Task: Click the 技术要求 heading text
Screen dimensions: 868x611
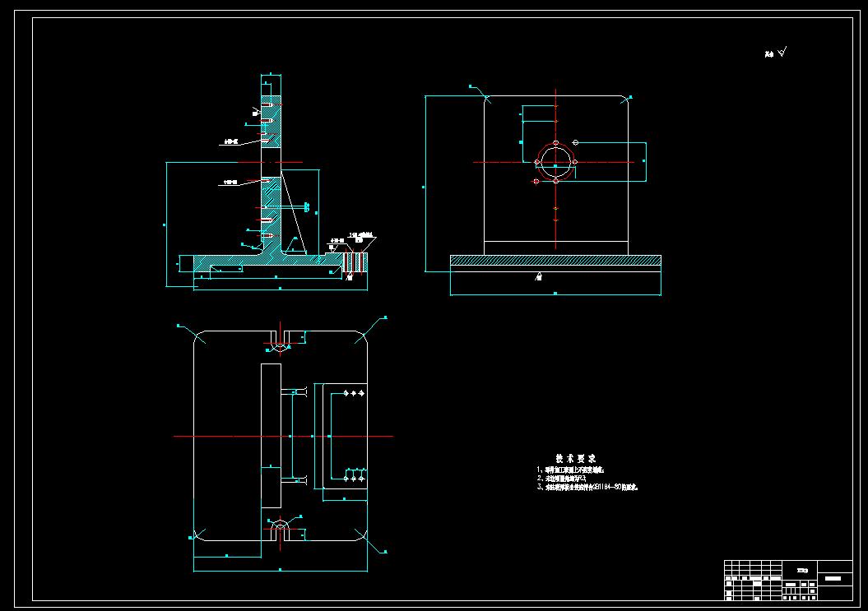Action: click(576, 458)
